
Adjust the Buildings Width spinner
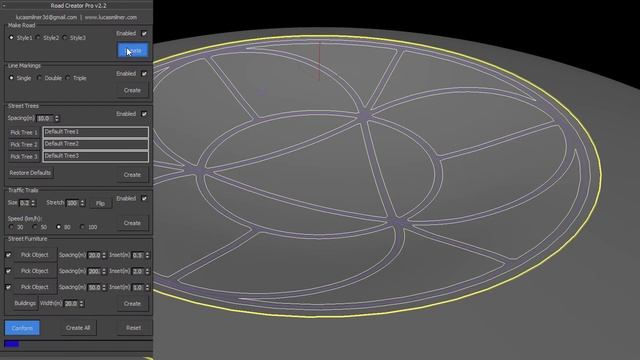82,304
